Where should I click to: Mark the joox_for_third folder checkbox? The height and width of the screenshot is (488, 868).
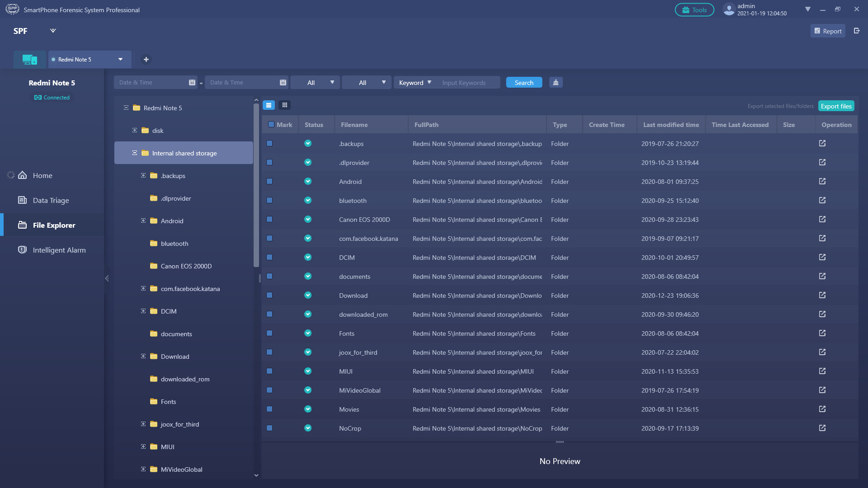tap(269, 352)
